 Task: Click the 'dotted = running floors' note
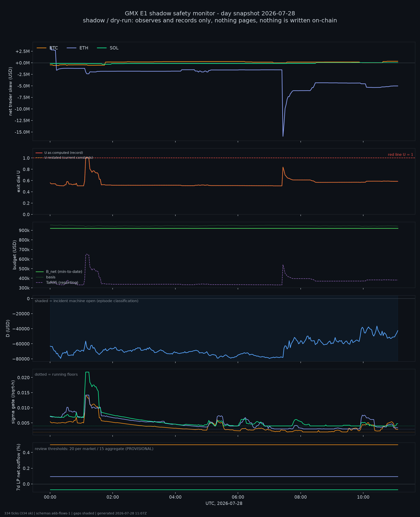click(56, 374)
